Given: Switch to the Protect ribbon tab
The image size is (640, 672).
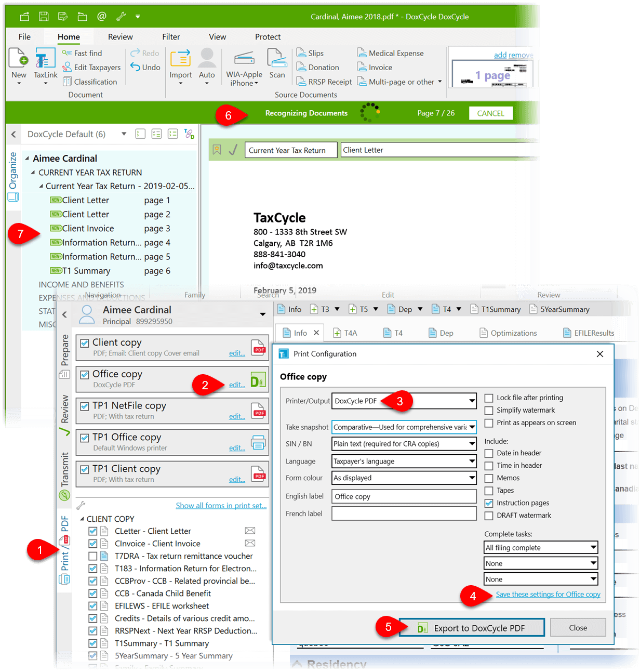Looking at the screenshot, I should [x=268, y=37].
